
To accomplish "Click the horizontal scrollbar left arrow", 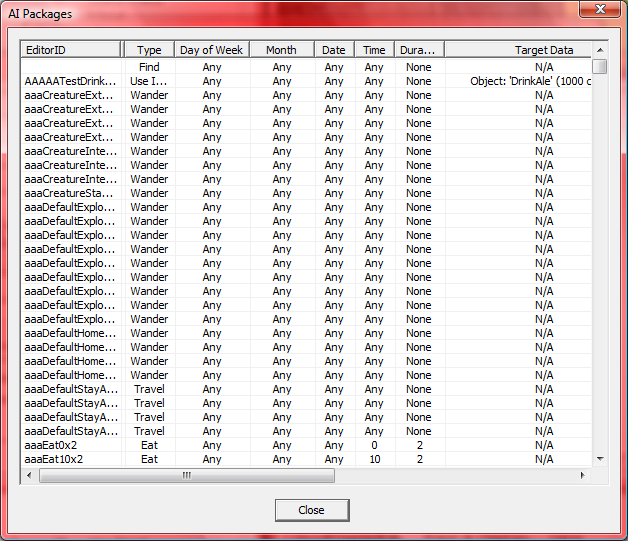I will coord(30,475).
